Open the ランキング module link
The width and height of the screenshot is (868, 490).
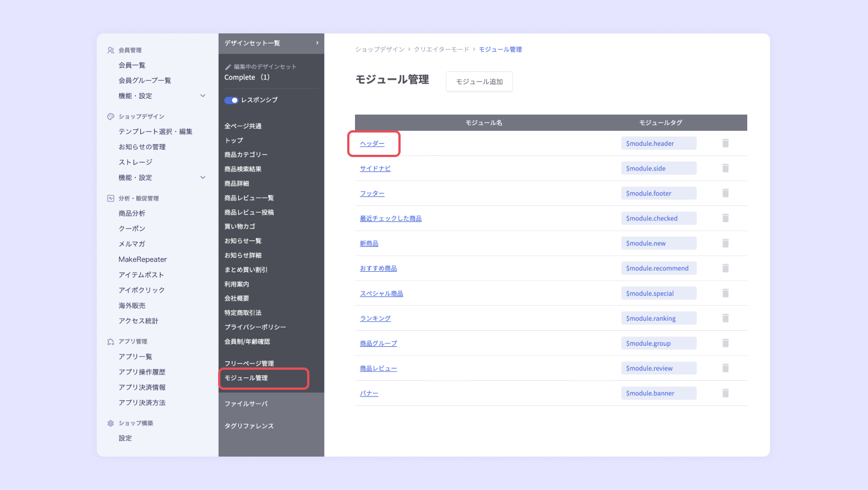point(376,318)
